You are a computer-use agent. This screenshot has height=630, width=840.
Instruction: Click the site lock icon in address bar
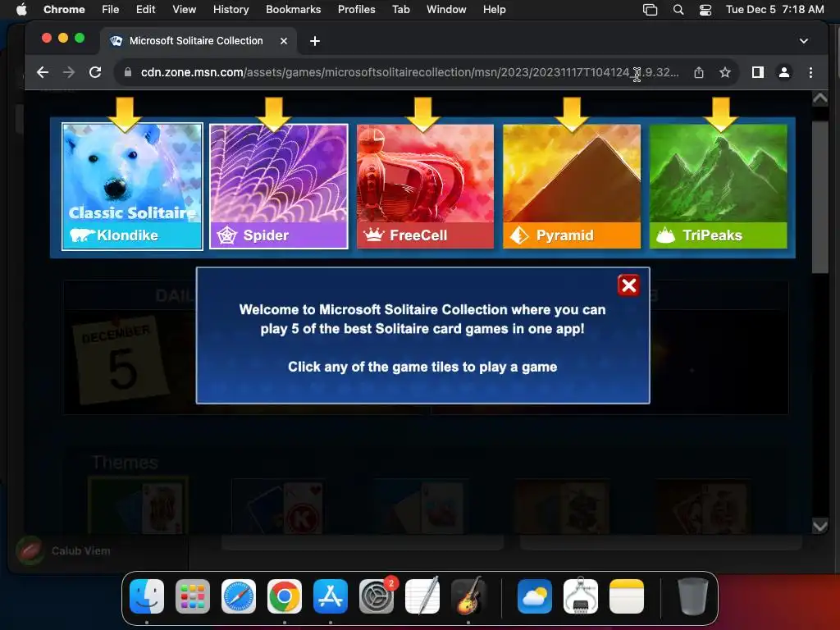(x=127, y=72)
